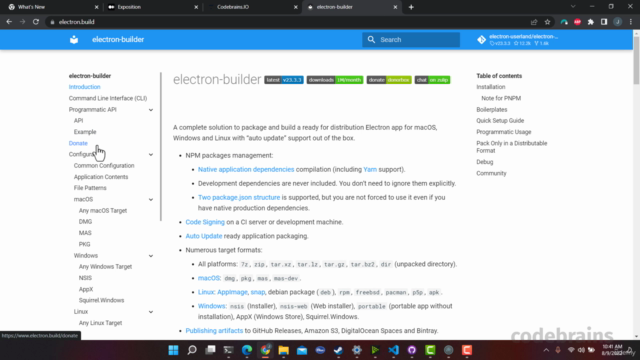The width and height of the screenshot is (640, 360).
Task: Open Microsoft Edge from taskbar
Action: click(247, 350)
